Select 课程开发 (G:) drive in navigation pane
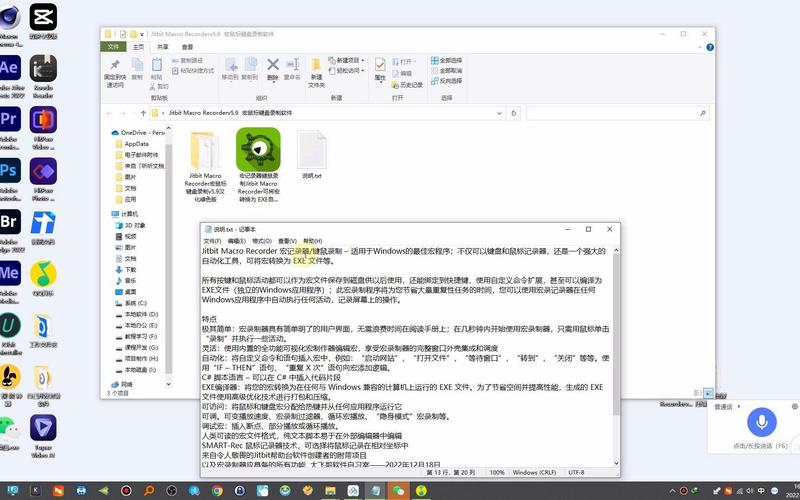 click(x=137, y=347)
